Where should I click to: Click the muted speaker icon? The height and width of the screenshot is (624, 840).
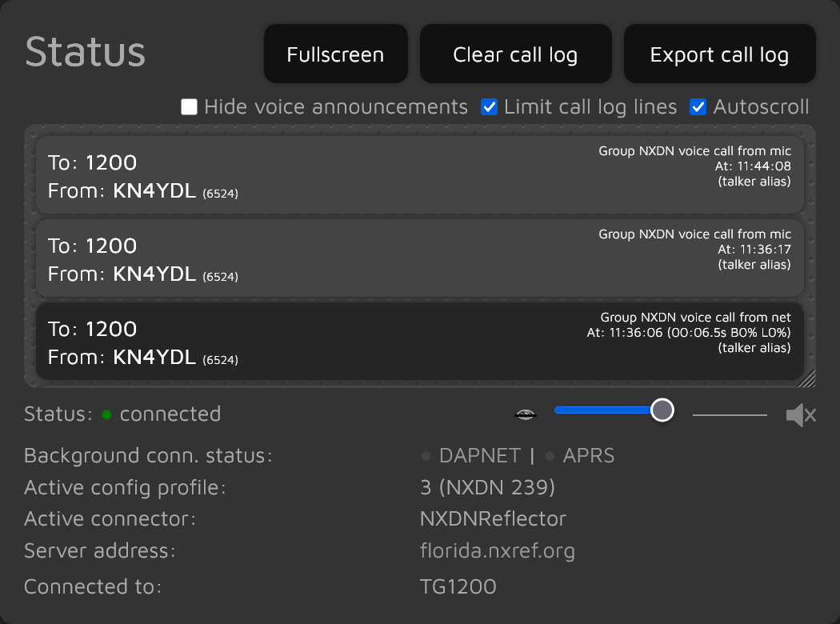[x=800, y=415]
